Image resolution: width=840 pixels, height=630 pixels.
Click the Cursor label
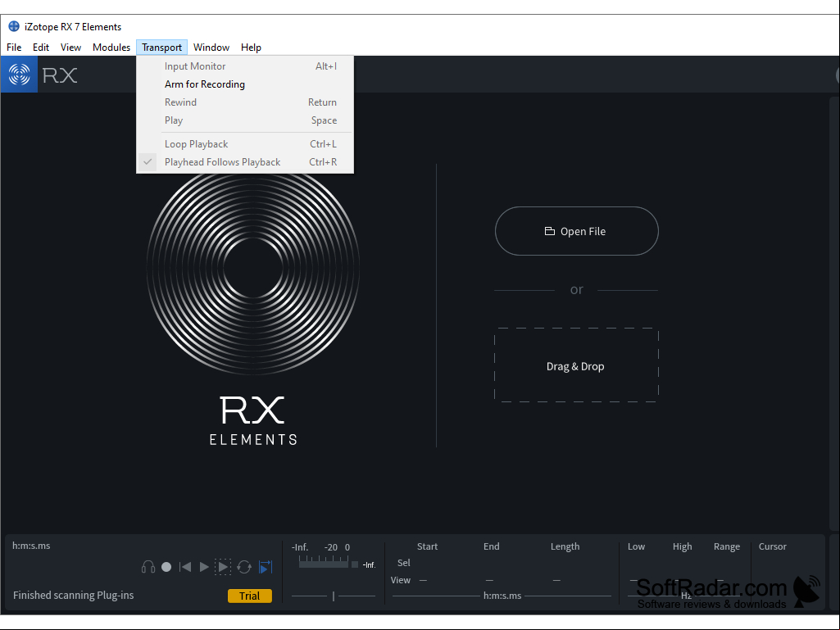coord(773,546)
